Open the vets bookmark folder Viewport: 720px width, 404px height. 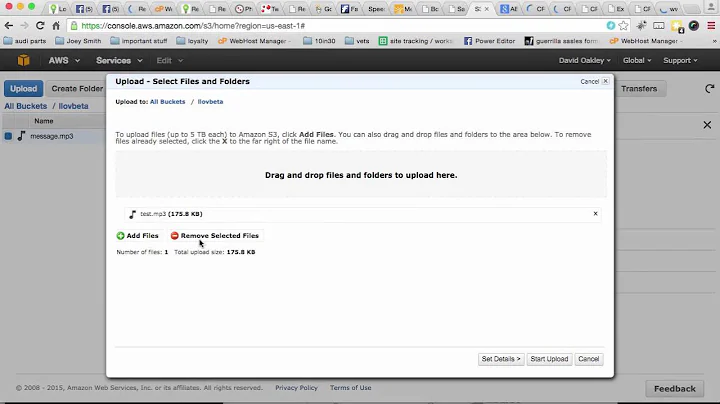(x=357, y=41)
